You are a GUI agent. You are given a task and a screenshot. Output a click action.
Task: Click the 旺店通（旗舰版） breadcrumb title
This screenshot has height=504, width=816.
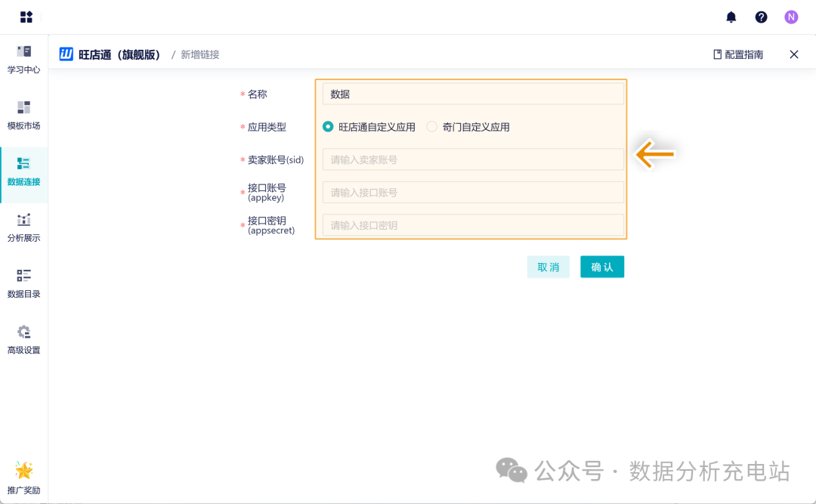[120, 54]
